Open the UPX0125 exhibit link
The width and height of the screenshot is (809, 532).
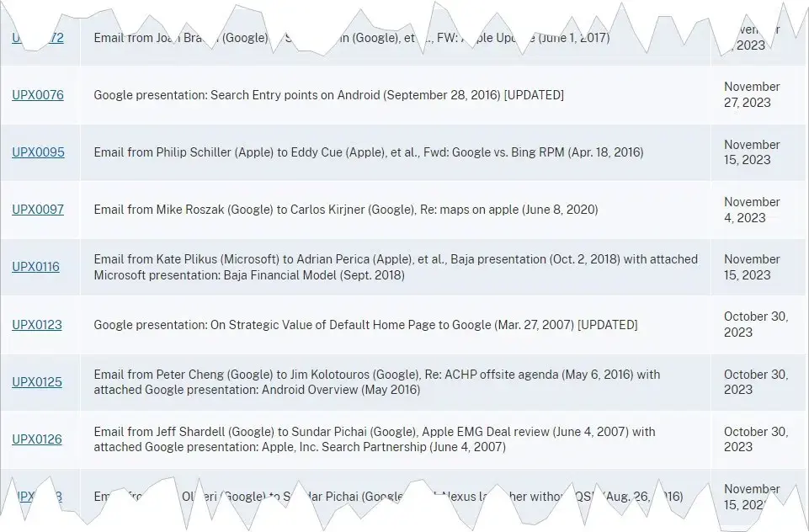[x=37, y=382]
